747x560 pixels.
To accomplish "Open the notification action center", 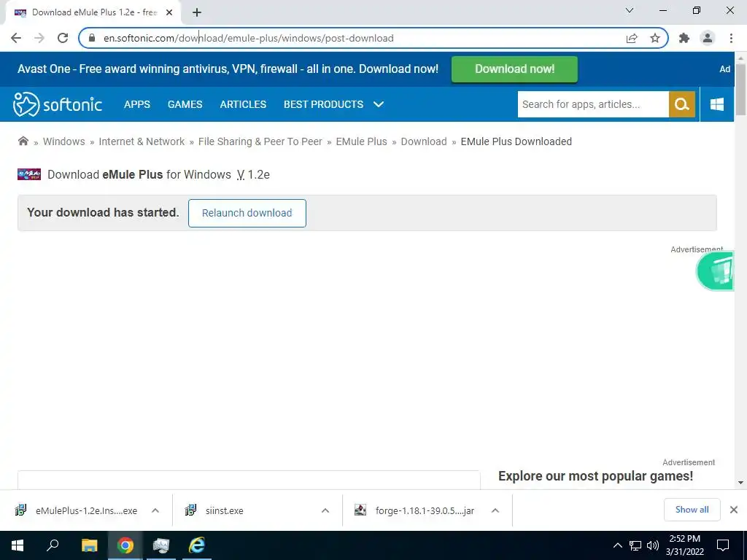I will click(x=723, y=545).
